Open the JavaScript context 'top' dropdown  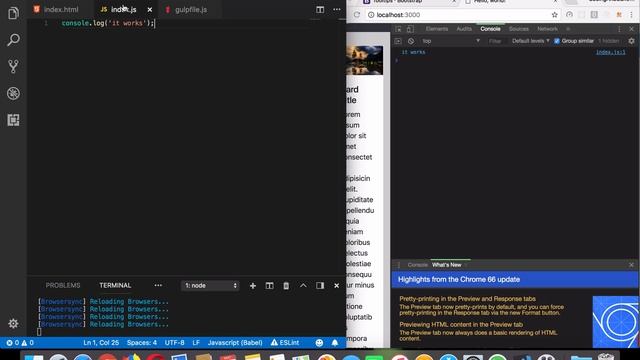tap(451, 41)
